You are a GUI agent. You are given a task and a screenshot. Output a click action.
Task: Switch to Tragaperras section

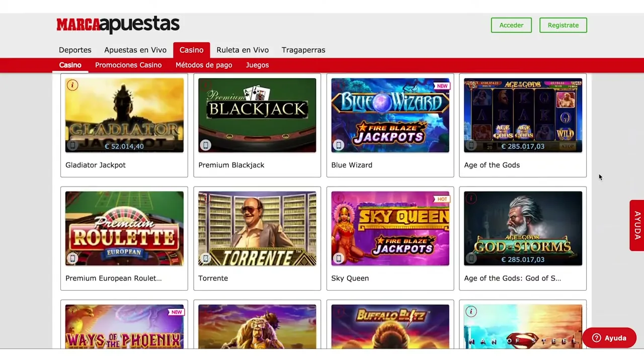point(303,50)
